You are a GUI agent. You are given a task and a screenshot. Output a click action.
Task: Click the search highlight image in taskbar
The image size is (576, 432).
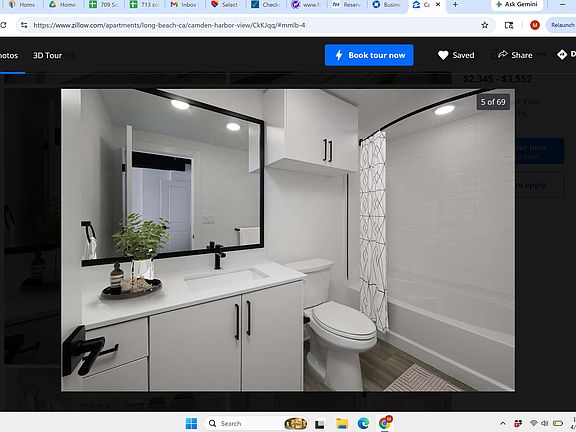(x=296, y=424)
